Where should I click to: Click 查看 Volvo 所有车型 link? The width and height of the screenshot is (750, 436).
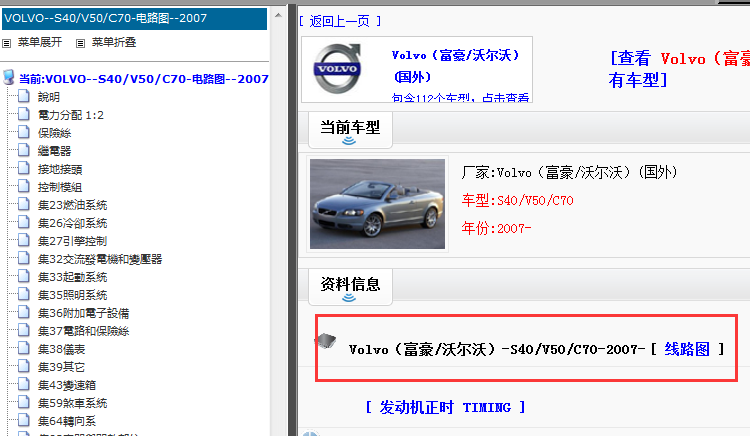point(679,69)
